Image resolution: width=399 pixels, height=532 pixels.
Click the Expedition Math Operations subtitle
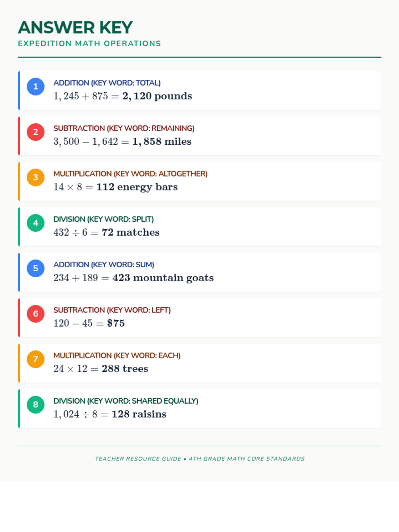[89, 44]
